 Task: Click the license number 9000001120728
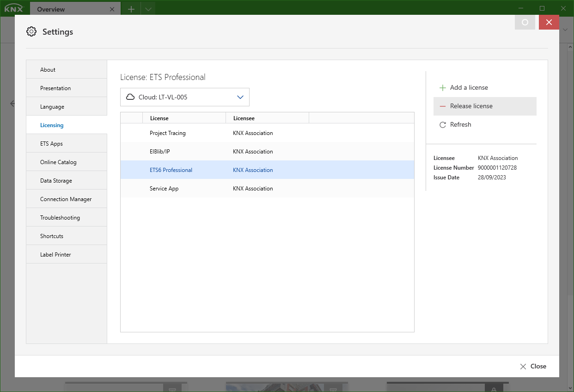point(497,167)
